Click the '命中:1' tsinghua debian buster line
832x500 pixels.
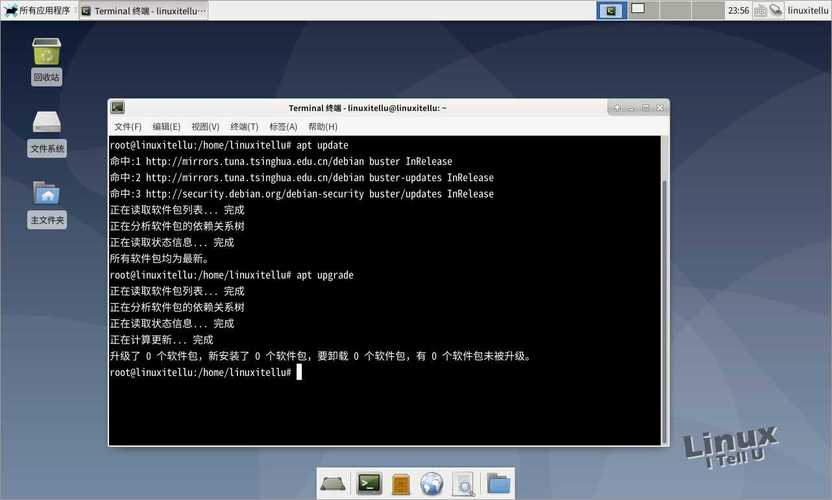point(281,161)
